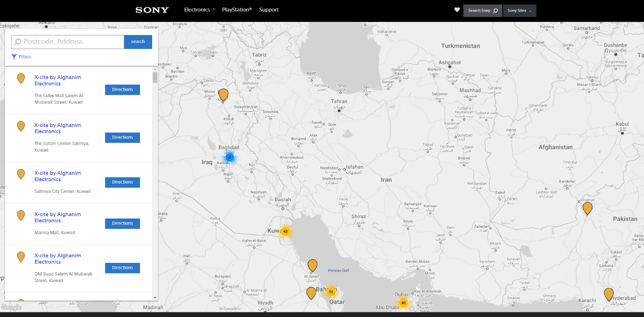Open the PlayStation menu item
This screenshot has height=317, width=644.
tap(237, 10)
